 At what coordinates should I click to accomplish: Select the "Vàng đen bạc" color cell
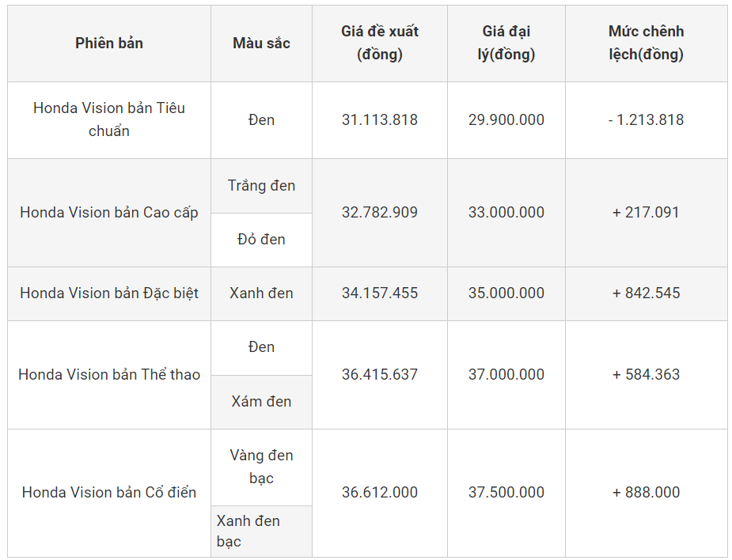(x=261, y=467)
